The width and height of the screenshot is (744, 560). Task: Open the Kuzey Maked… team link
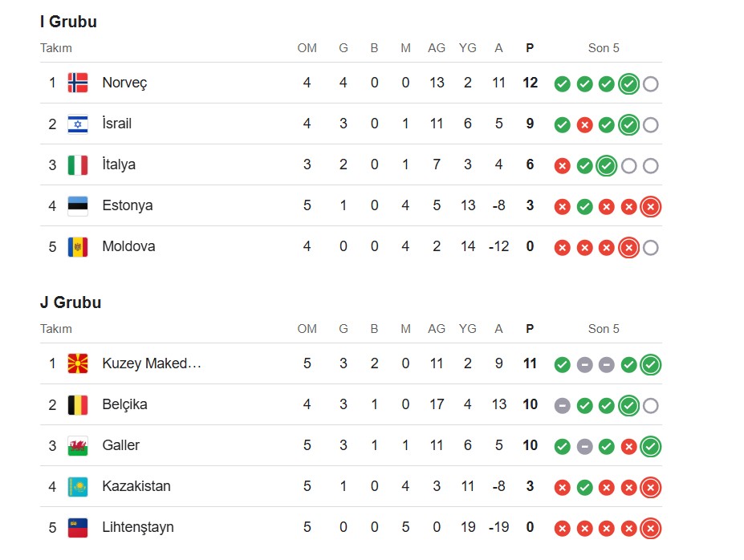(x=152, y=363)
